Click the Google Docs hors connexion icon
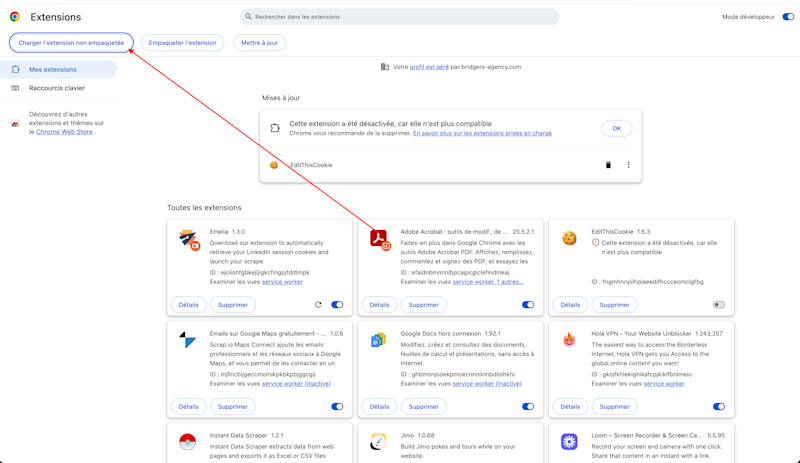The height and width of the screenshot is (463, 800). coord(379,340)
